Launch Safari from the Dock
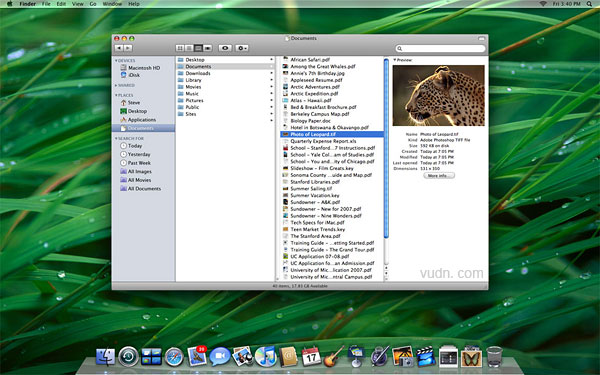 [x=174, y=357]
